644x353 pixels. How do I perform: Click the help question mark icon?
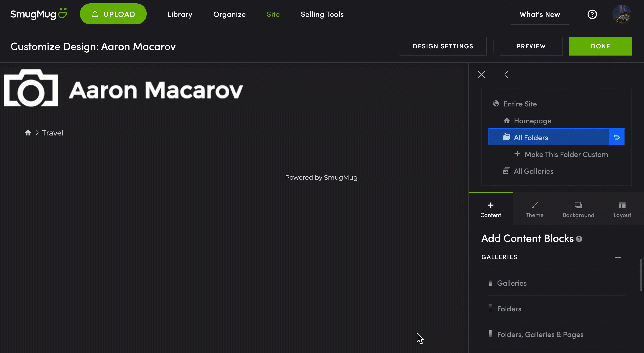click(592, 14)
